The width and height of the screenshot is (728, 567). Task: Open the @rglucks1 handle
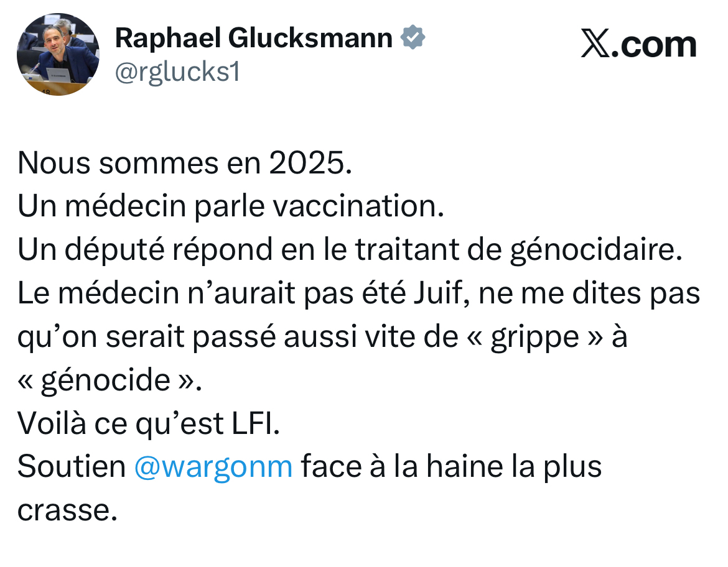pos(177,73)
